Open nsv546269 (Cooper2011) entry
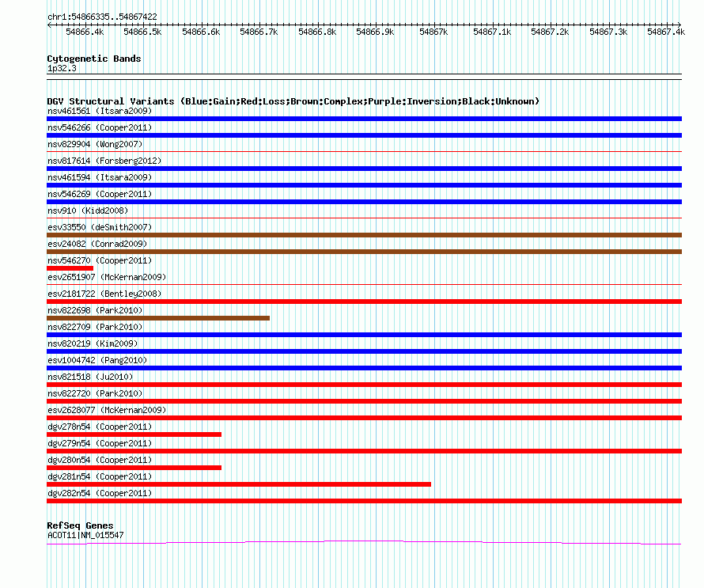The image size is (704, 588). 100,194
